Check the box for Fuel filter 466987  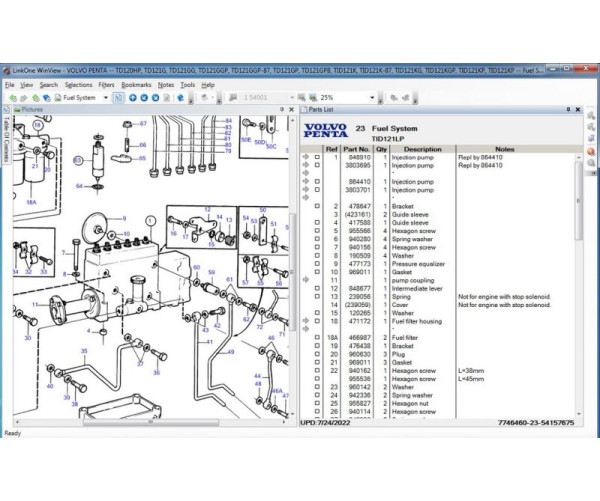[x=318, y=338]
